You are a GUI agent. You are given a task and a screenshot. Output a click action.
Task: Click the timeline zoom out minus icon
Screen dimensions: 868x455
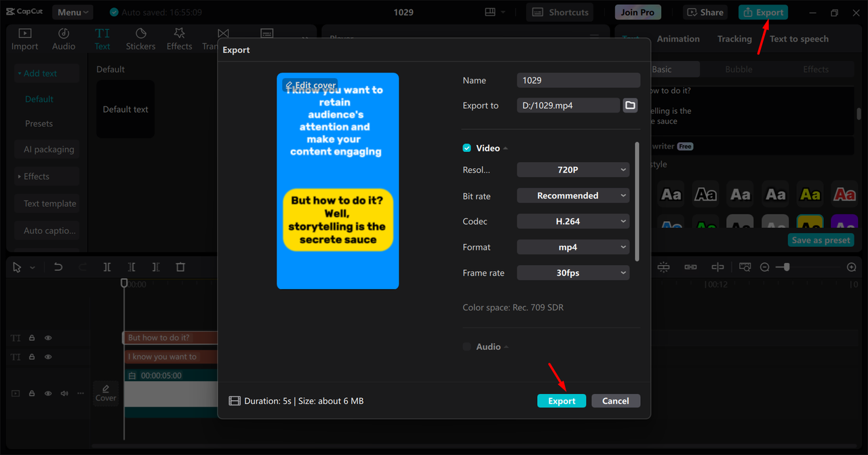[x=765, y=267]
